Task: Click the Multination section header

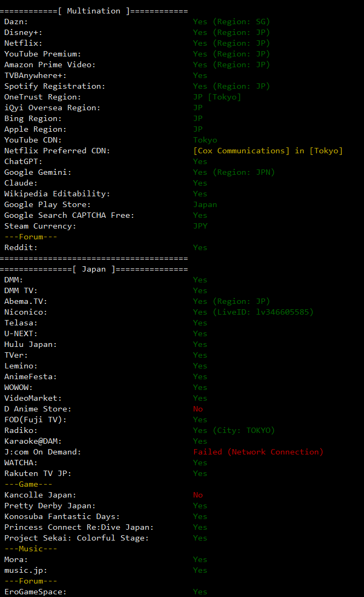Action: click(x=94, y=11)
